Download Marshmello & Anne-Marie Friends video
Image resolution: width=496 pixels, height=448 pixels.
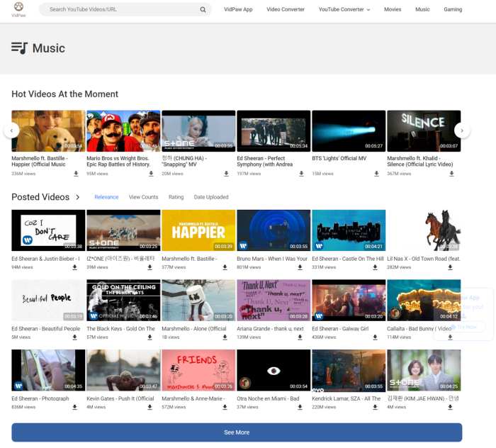(225, 407)
